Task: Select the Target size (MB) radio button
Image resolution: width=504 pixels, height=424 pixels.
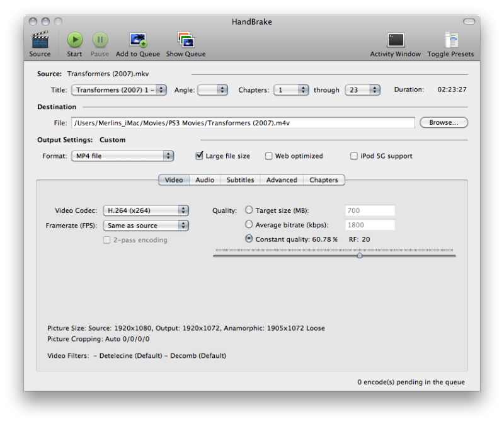Action: point(249,210)
